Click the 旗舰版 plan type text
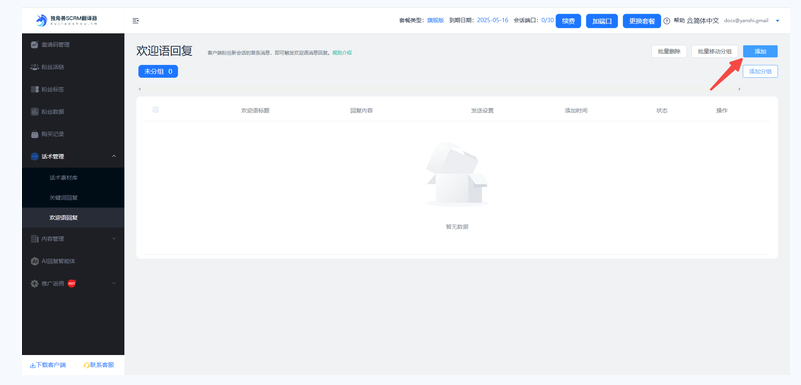The width and height of the screenshot is (801, 385). 436,20
